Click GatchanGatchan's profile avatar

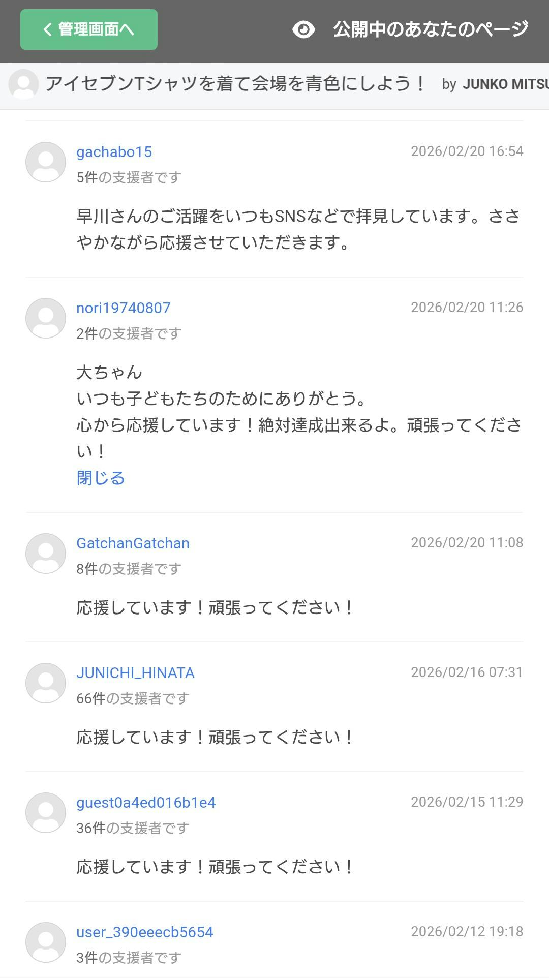(x=46, y=554)
